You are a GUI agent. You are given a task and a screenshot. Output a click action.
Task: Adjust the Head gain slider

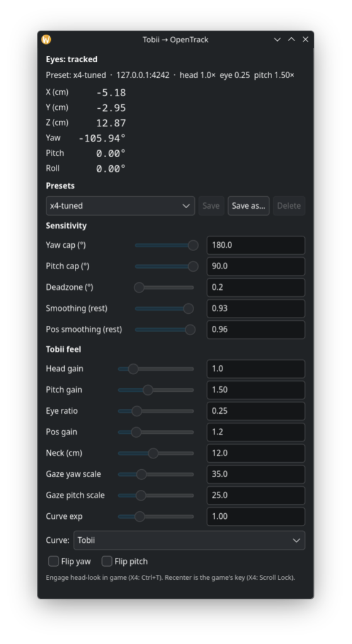click(156, 369)
